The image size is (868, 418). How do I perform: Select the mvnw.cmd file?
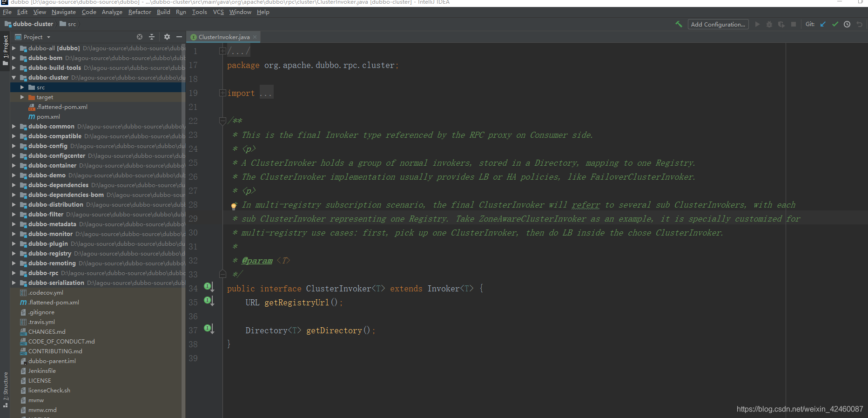pos(42,410)
